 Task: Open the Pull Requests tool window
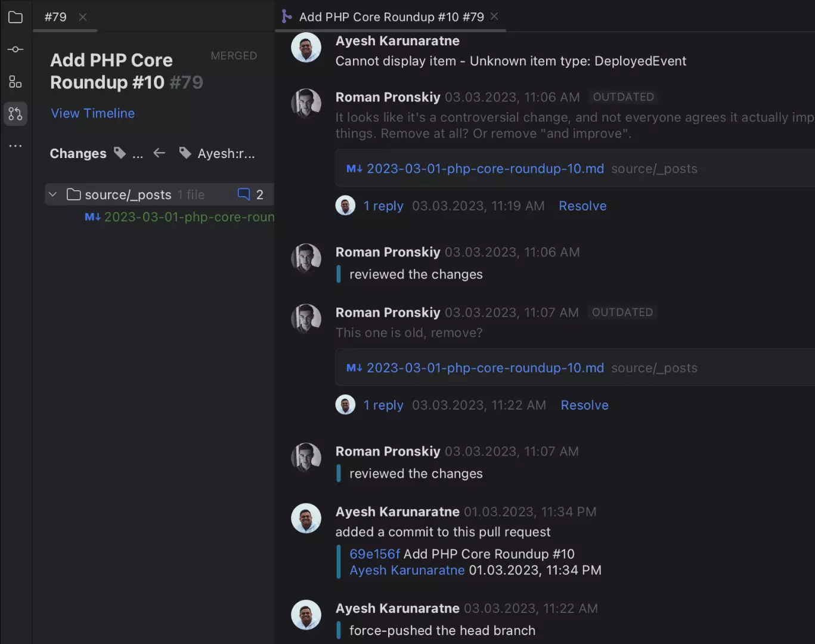tap(16, 113)
